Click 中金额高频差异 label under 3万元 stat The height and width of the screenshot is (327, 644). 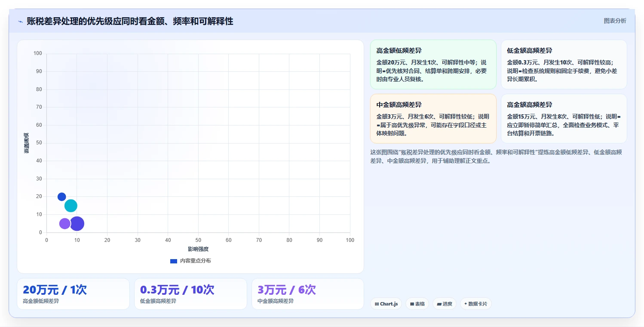[276, 301]
